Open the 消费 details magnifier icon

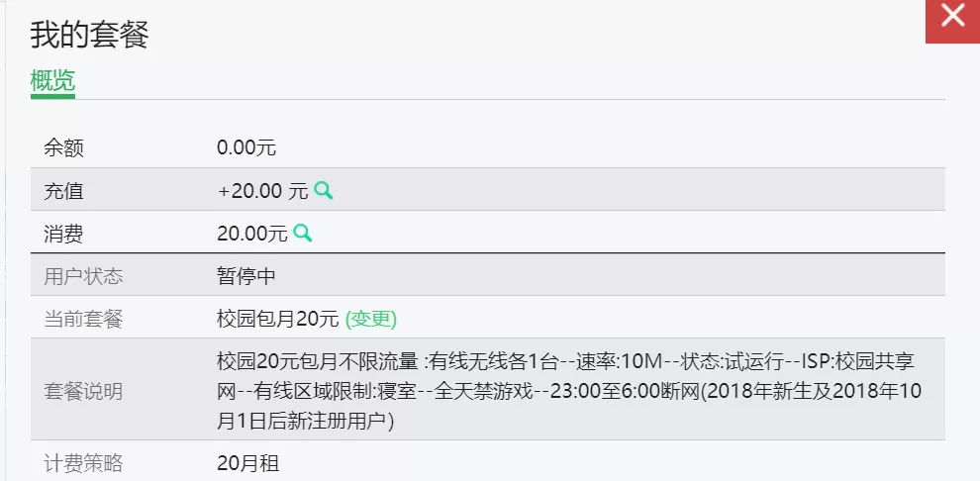(303, 233)
